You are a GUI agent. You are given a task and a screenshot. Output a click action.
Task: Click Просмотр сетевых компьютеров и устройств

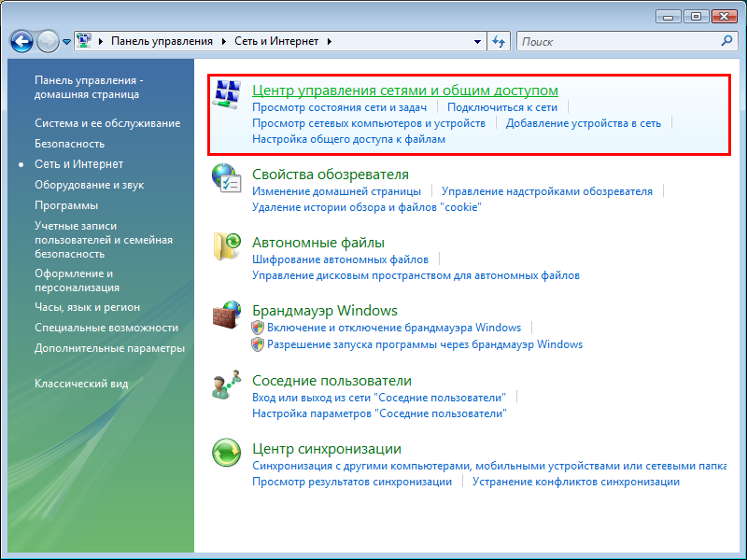[369, 123]
